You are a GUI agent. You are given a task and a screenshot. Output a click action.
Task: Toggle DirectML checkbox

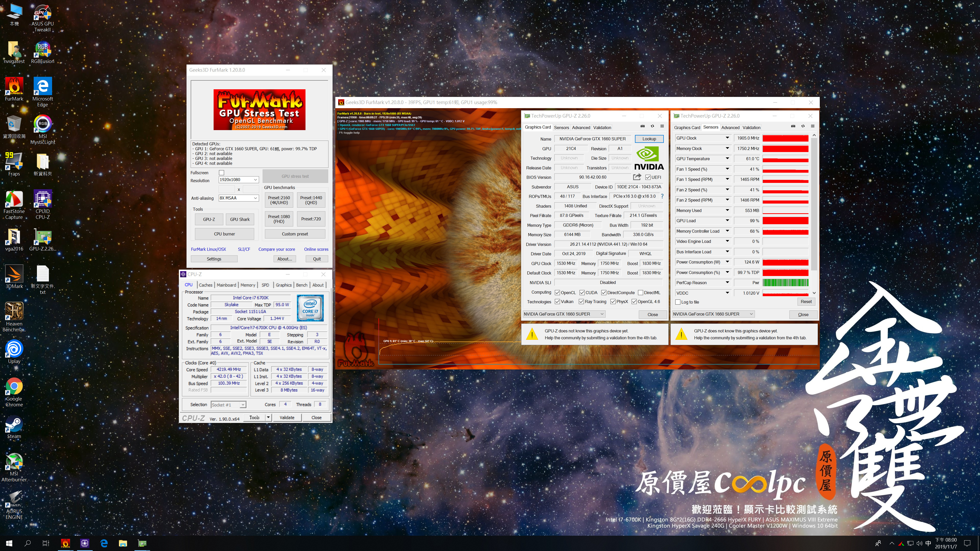tap(641, 292)
